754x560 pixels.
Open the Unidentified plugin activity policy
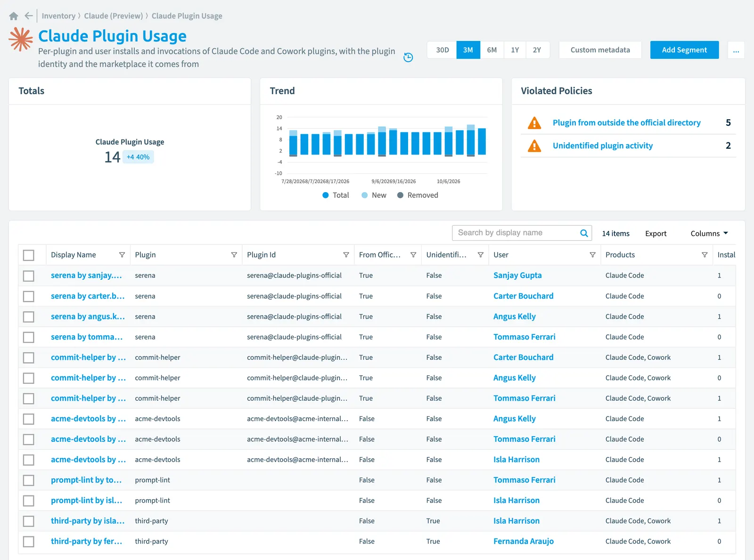(603, 146)
